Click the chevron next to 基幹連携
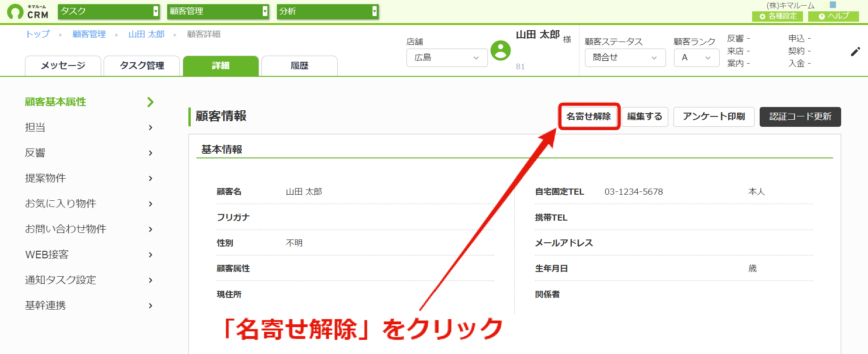 pyautogui.click(x=150, y=305)
